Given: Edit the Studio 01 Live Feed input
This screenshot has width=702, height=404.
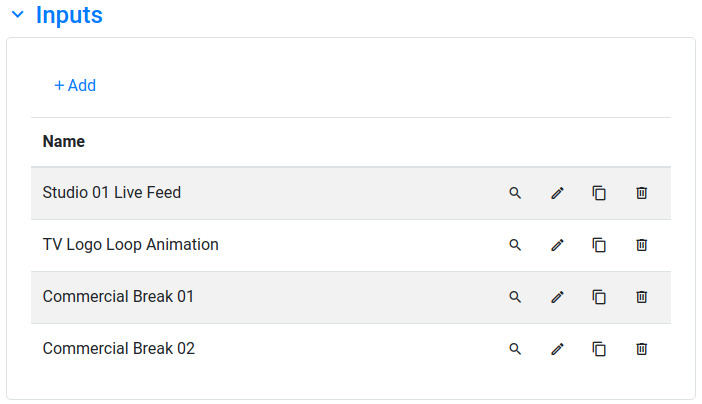Looking at the screenshot, I should 557,193.
